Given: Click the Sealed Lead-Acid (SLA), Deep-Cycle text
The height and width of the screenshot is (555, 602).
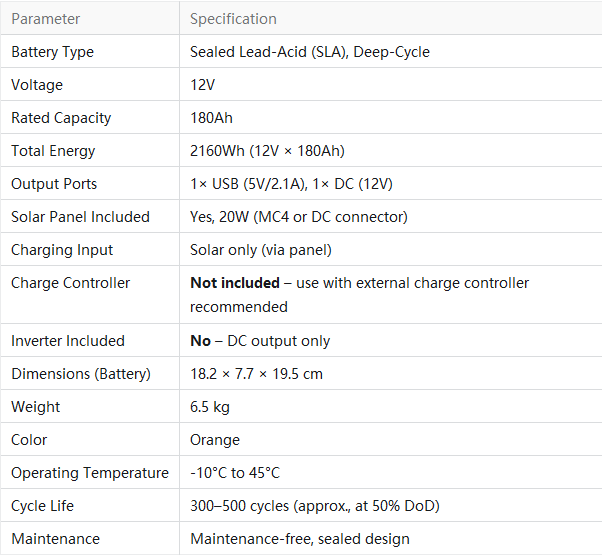Looking at the screenshot, I should (310, 52).
